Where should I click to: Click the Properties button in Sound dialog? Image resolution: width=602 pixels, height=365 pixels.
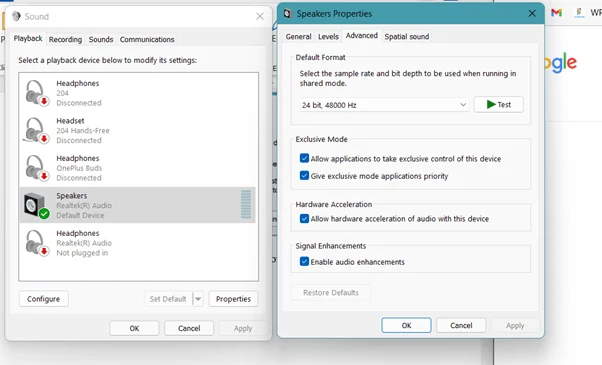[233, 299]
